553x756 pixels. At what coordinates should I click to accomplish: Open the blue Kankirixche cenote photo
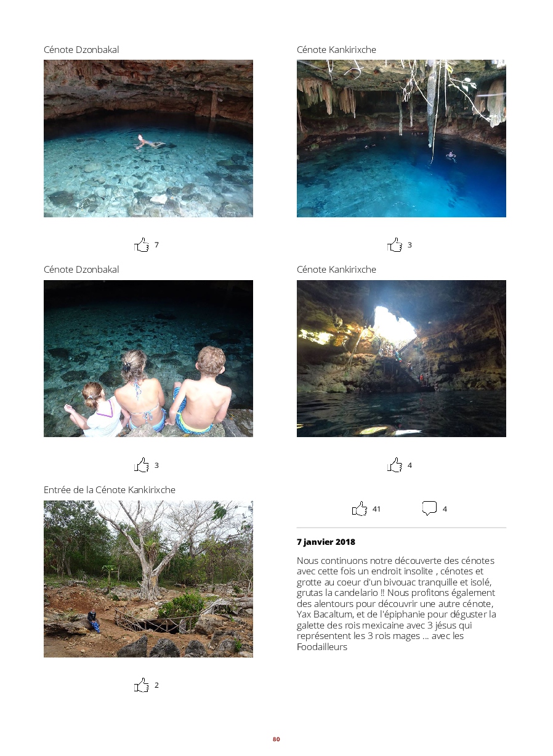(402, 139)
